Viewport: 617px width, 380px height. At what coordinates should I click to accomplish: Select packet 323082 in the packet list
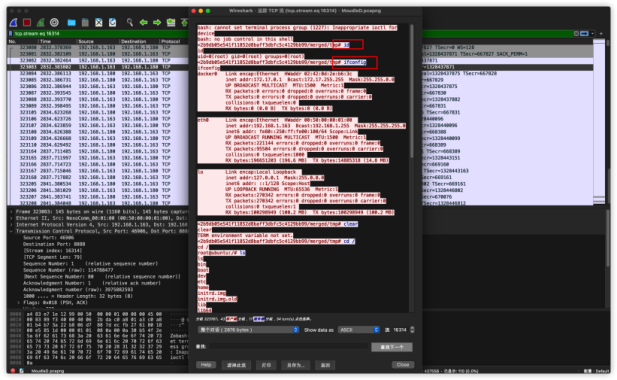(98, 61)
